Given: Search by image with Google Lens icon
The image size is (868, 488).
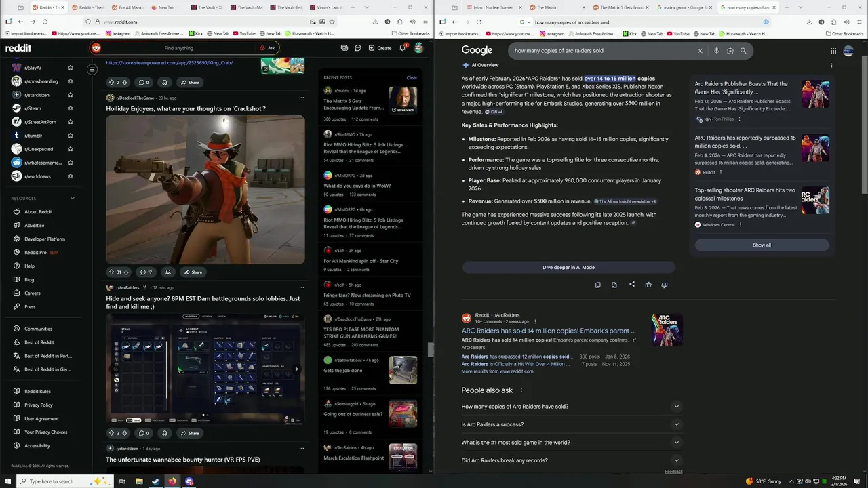Looking at the screenshot, I should [x=730, y=51].
